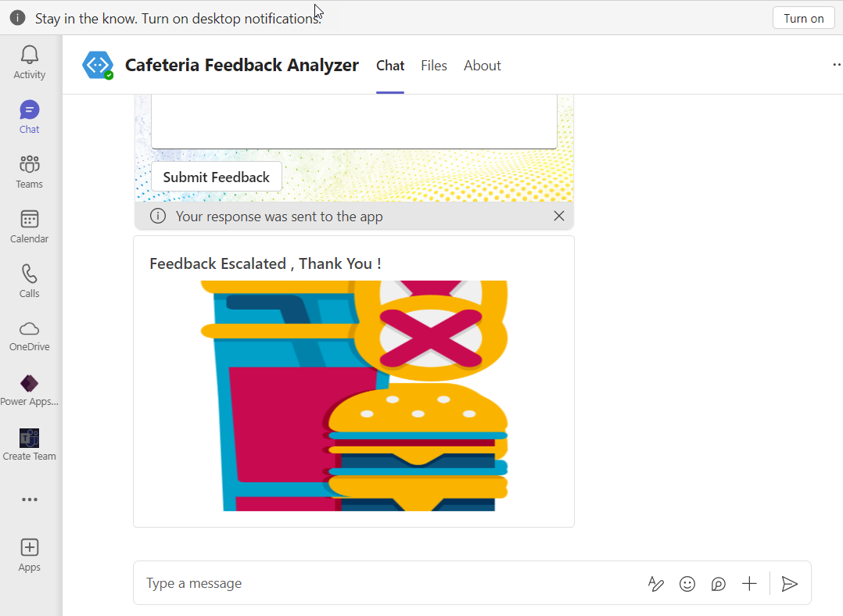Open the Activity bell icon
Viewport: 843px width, 616px height.
(30, 62)
